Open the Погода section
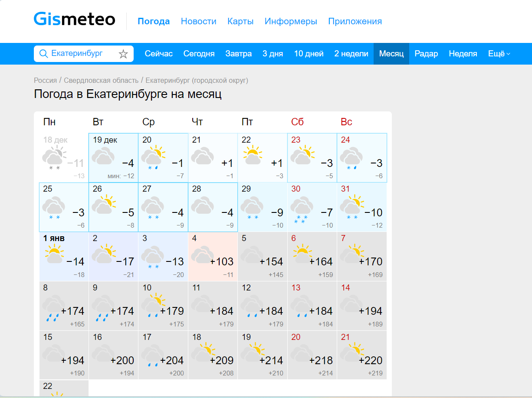The width and height of the screenshot is (532, 398). pyautogui.click(x=154, y=21)
